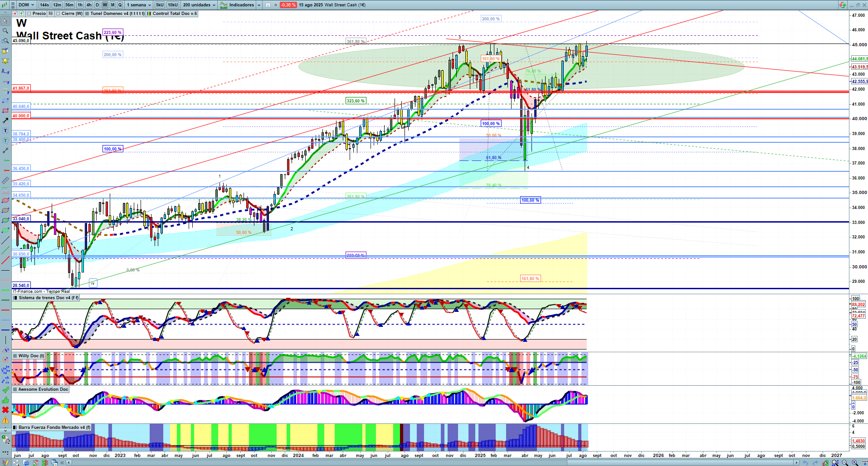868x466 pixels.
Task: Select the arrow cursor tool
Action: click(x=5, y=21)
